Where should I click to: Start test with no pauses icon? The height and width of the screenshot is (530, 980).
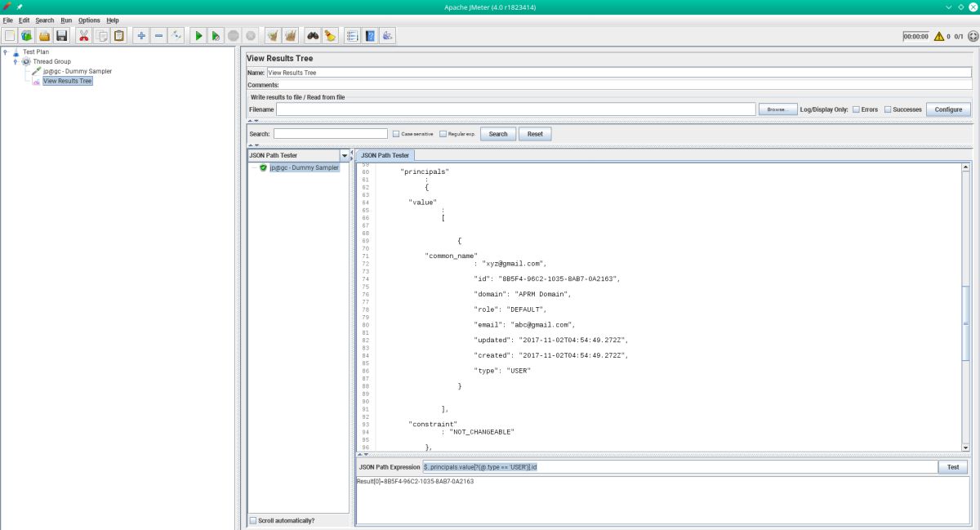pyautogui.click(x=216, y=35)
